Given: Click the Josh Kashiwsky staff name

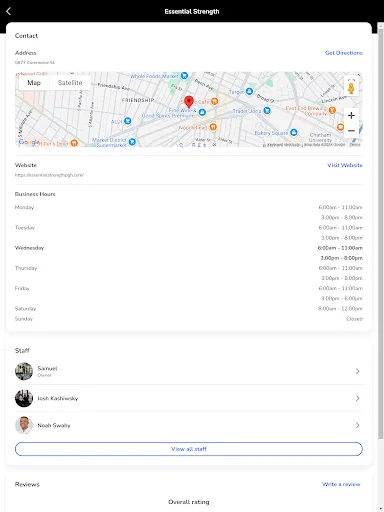Looking at the screenshot, I should click(x=58, y=398).
